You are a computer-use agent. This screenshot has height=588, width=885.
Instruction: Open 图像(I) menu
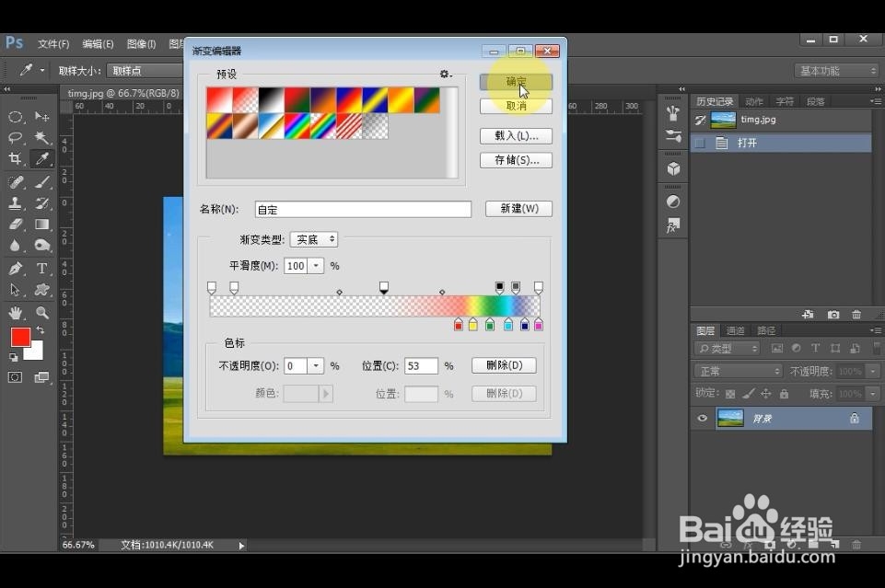tap(141, 44)
